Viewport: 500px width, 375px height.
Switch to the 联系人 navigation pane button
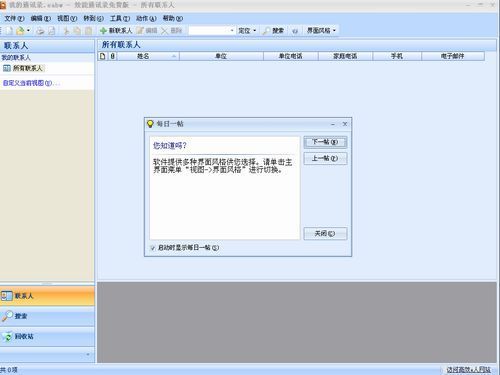(x=47, y=296)
